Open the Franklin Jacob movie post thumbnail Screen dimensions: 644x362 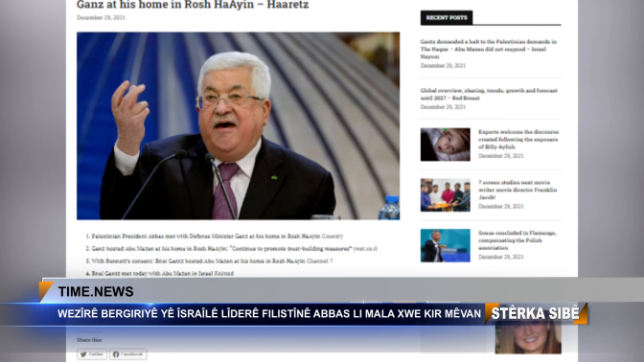[x=446, y=195]
